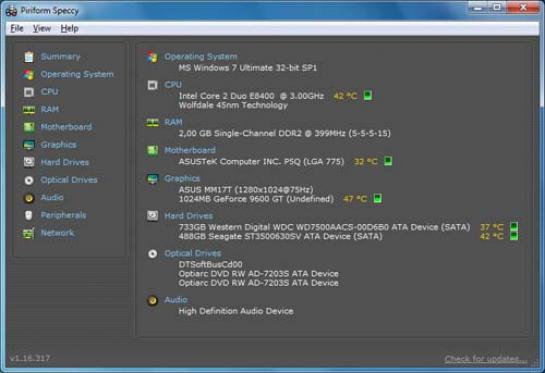Open the File menu
Screen dimensions: 545x373
pos(17,29)
